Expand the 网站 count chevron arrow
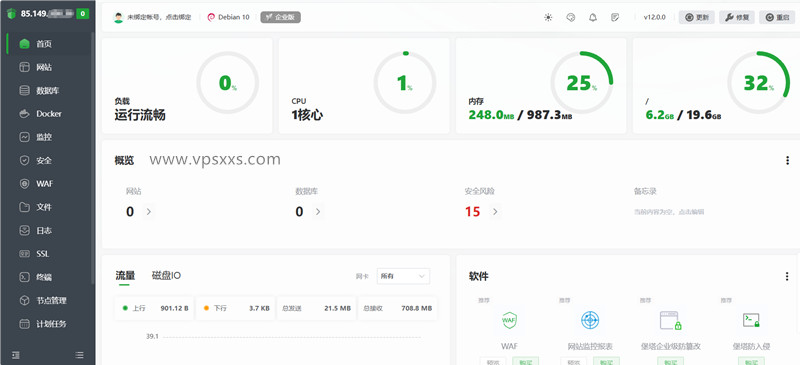Screen dimensions: 800x365 coord(148,211)
